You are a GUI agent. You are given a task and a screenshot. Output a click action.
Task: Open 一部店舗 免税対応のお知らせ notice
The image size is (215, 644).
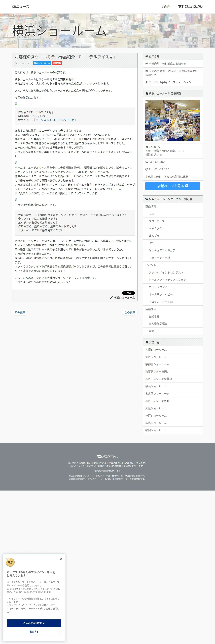[173, 64]
